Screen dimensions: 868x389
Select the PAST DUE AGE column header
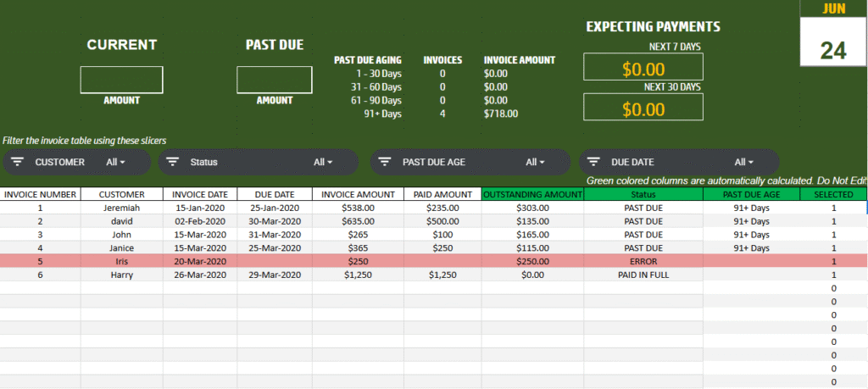(752, 194)
